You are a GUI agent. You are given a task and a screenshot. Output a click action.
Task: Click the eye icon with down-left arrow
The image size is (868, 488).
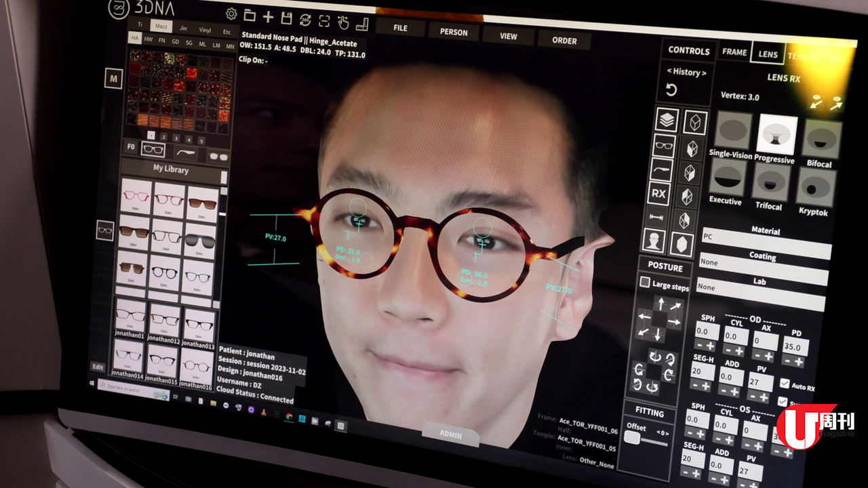[x=816, y=102]
